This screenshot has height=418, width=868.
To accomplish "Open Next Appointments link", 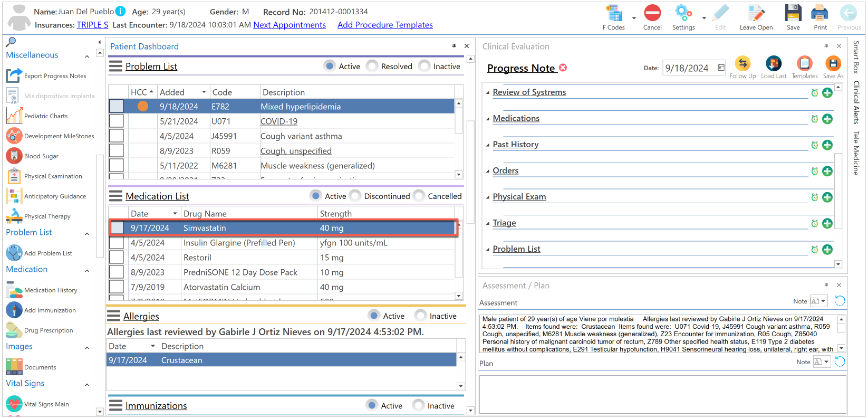I will [290, 25].
